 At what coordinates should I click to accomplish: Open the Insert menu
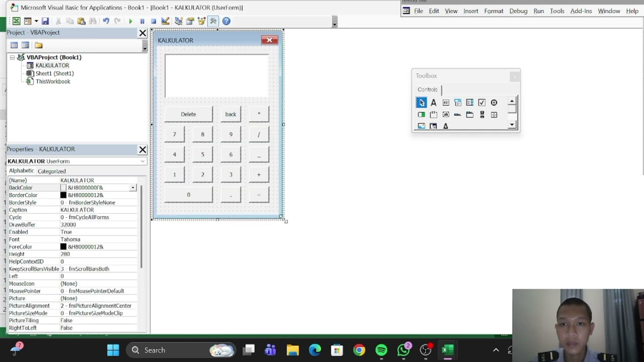[471, 11]
